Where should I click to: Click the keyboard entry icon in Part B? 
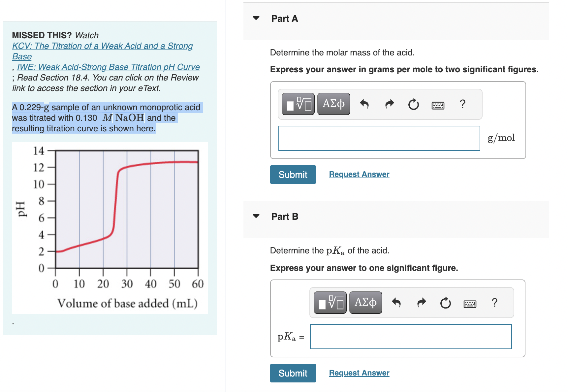pos(470,303)
